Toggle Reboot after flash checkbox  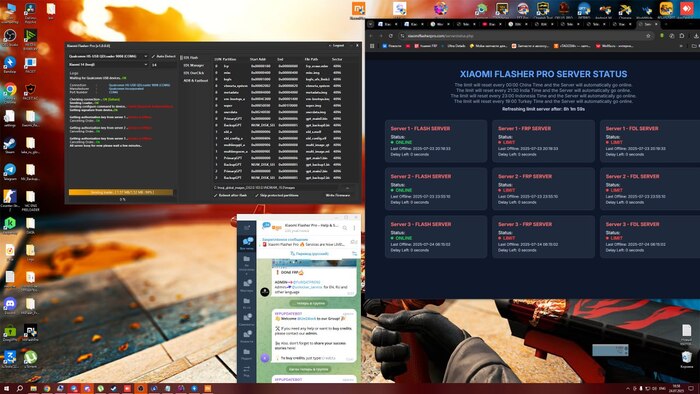click(230, 195)
